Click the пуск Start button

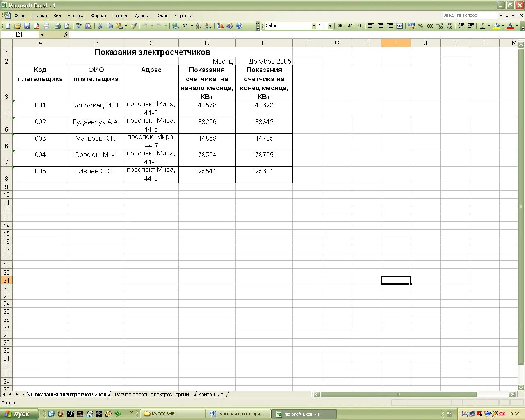click(x=19, y=414)
